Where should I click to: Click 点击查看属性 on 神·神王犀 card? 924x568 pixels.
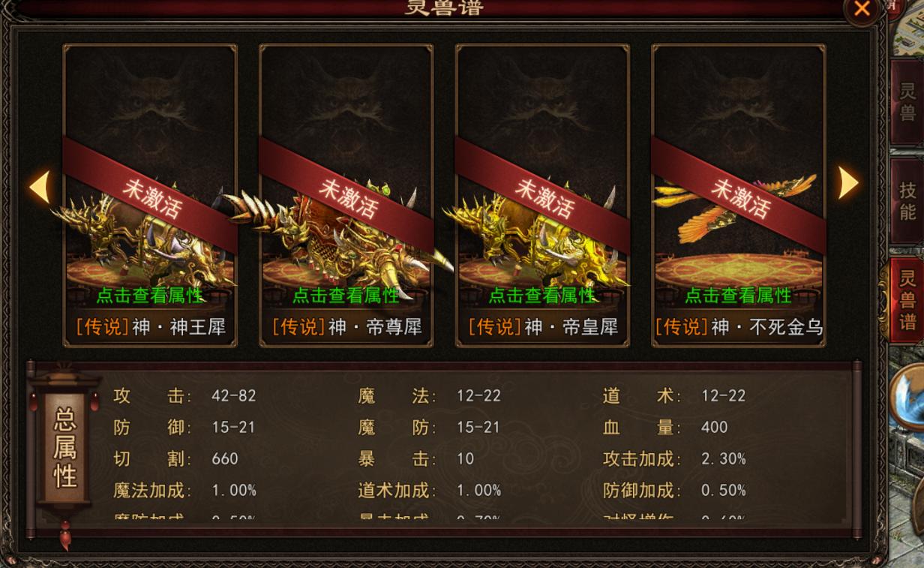pyautogui.click(x=150, y=296)
